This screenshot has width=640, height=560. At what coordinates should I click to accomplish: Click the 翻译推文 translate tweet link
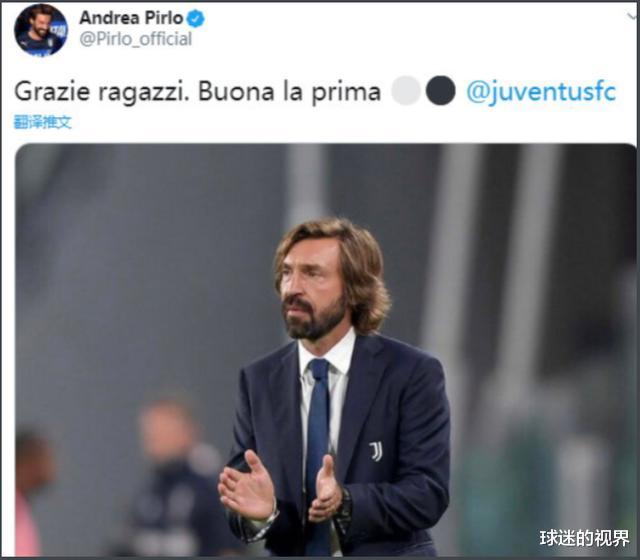pyautogui.click(x=43, y=122)
